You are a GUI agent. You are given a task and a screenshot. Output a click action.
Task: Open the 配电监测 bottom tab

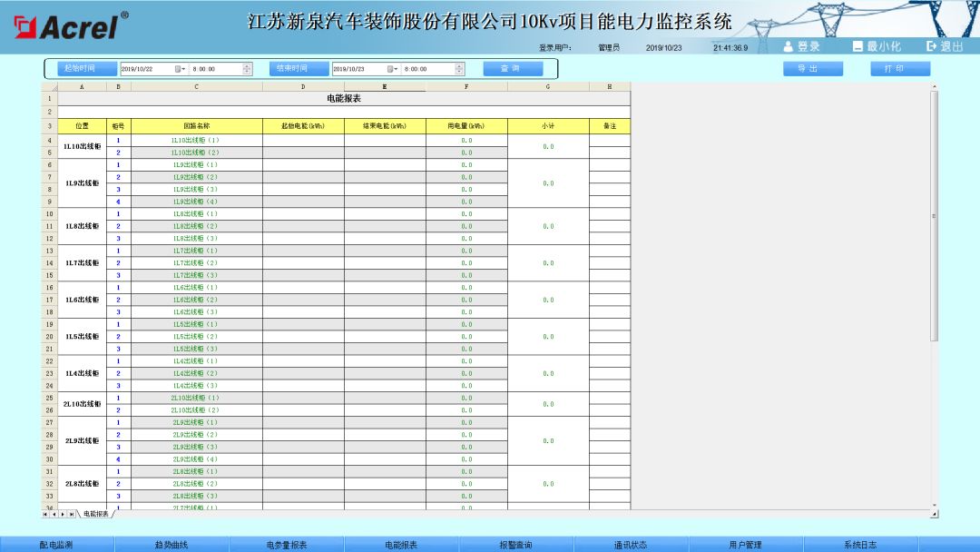pyautogui.click(x=56, y=545)
